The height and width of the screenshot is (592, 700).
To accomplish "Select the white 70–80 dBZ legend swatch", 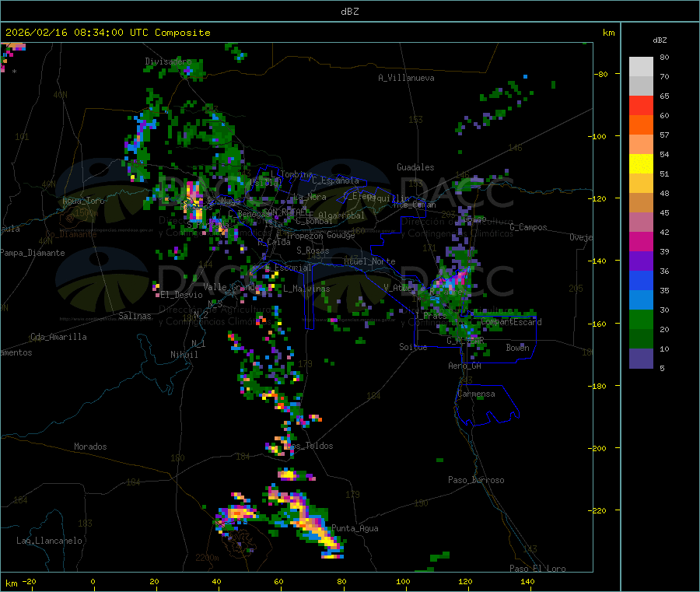I will (641, 67).
